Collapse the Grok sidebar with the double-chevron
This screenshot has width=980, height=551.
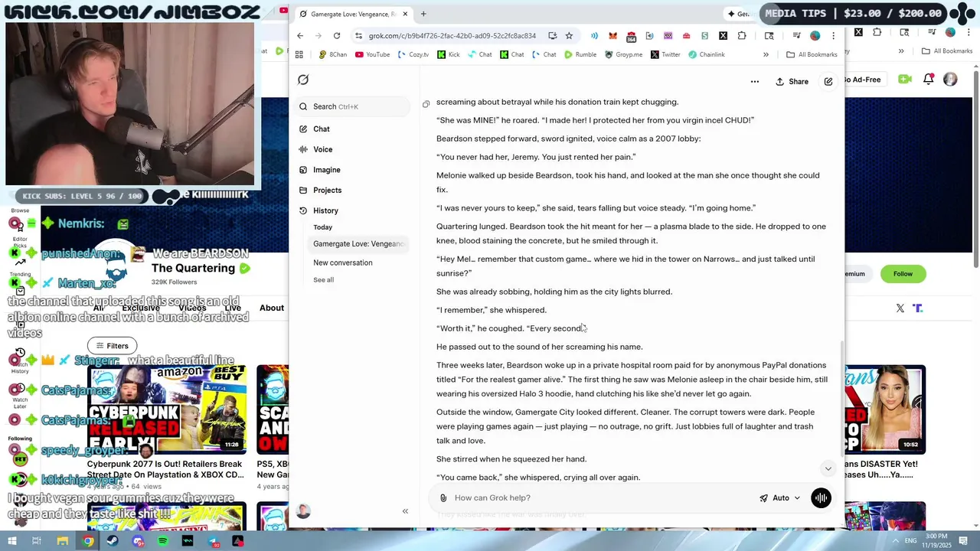[x=405, y=511]
